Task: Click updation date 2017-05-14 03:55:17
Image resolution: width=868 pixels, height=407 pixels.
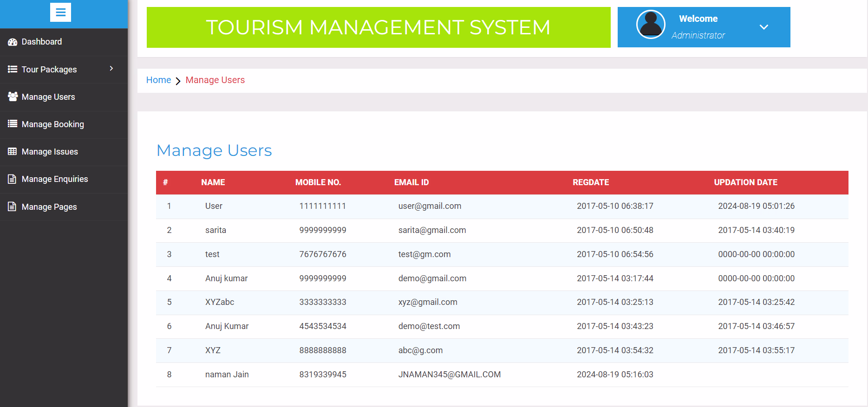Action: [x=756, y=350]
